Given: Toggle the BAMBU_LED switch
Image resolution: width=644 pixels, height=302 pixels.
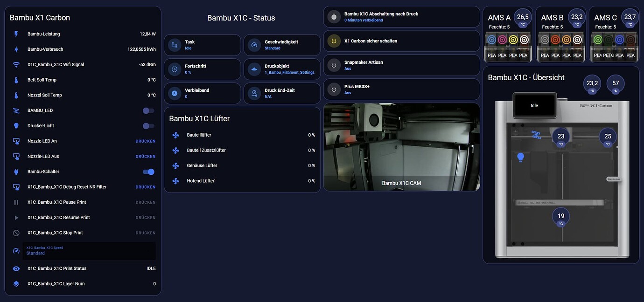Looking at the screenshot, I should [x=148, y=110].
